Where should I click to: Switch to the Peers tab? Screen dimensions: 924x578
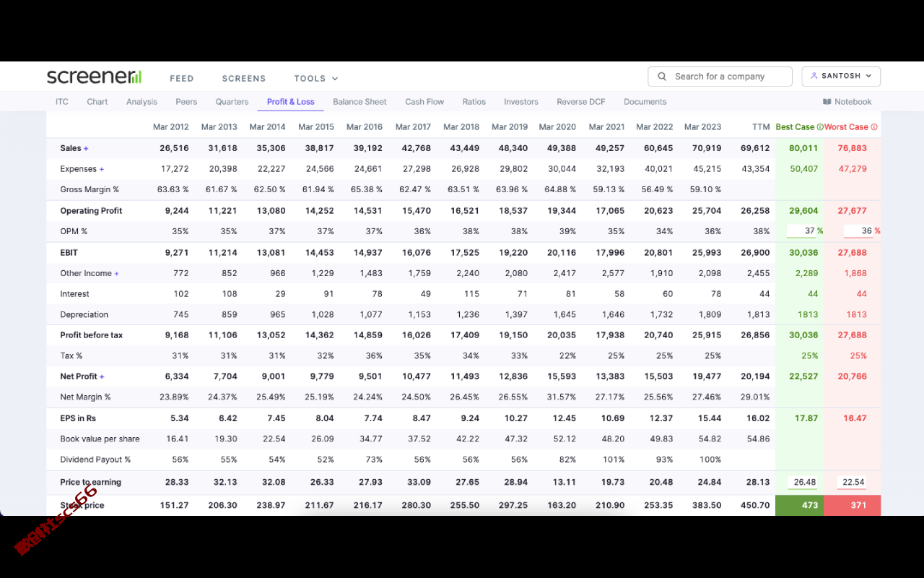pyautogui.click(x=186, y=102)
